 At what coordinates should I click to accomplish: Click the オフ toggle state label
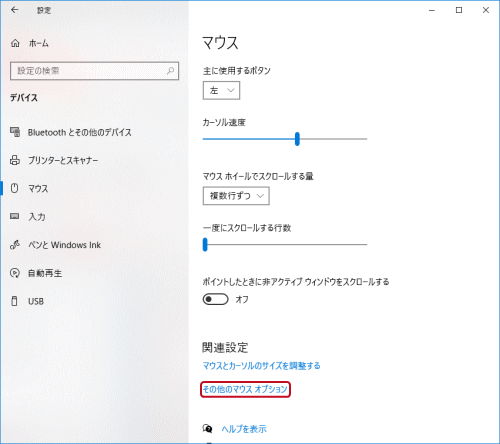tap(242, 299)
